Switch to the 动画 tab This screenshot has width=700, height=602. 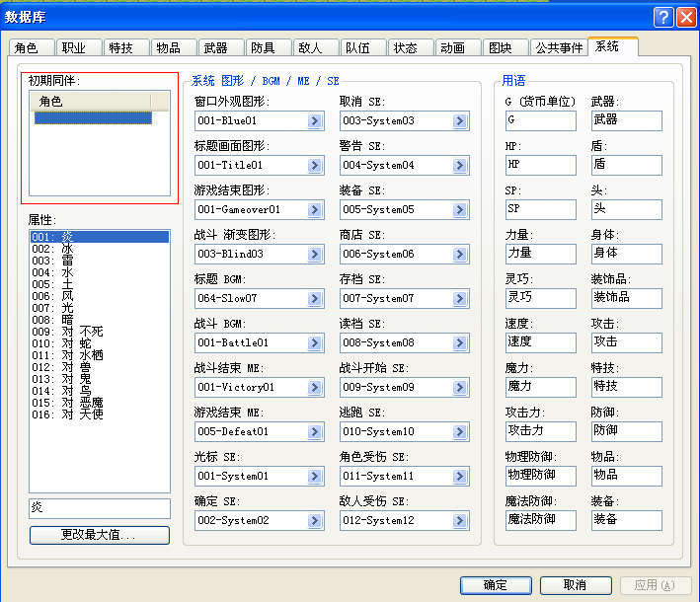point(458,47)
